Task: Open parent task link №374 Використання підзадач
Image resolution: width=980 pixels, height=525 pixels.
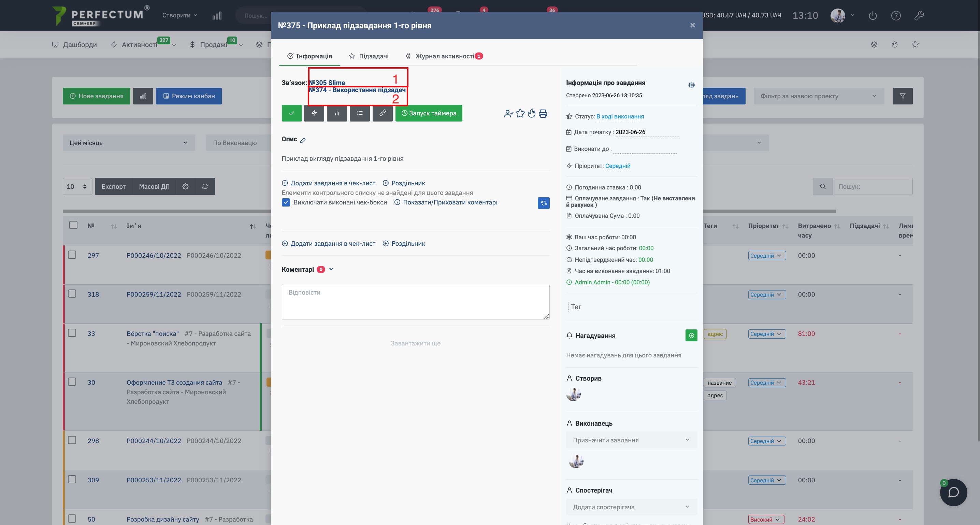Action: tap(357, 90)
